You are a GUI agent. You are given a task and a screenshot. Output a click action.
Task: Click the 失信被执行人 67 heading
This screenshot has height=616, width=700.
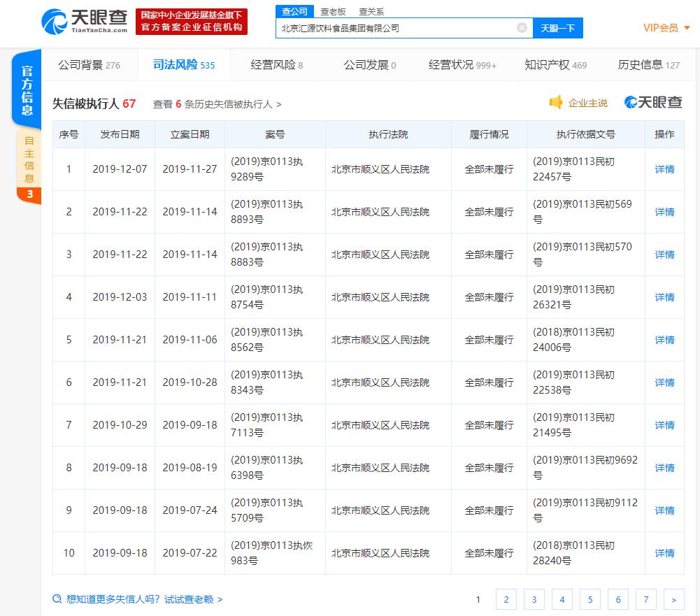(94, 103)
